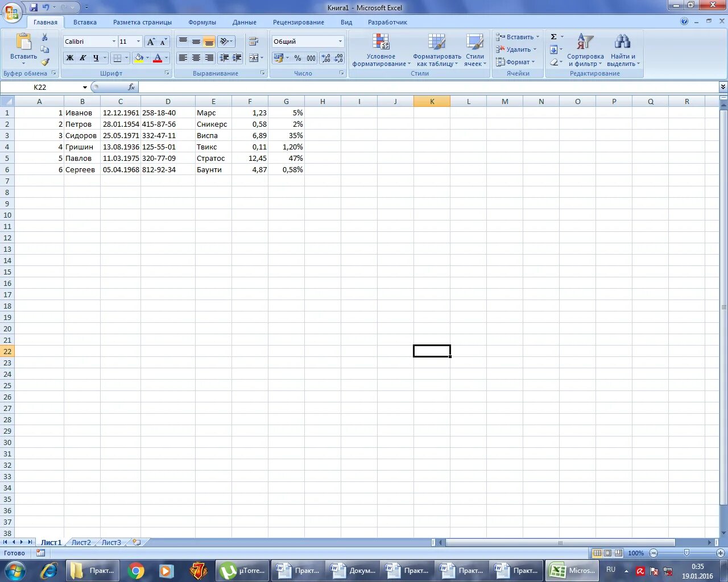Align text to the top

[x=183, y=41]
